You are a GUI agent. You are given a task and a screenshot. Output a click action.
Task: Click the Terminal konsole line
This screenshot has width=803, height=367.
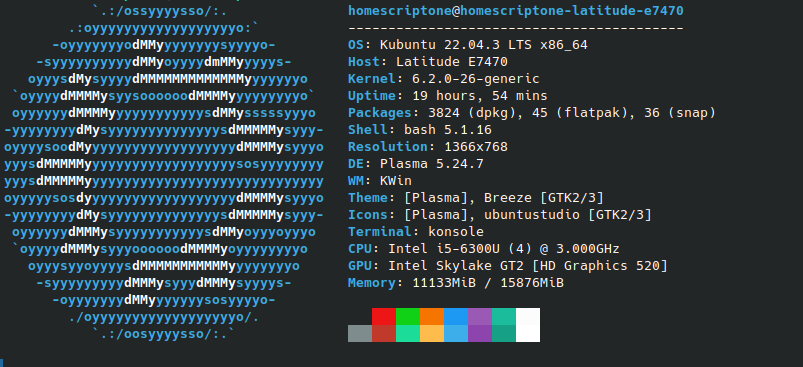point(415,232)
